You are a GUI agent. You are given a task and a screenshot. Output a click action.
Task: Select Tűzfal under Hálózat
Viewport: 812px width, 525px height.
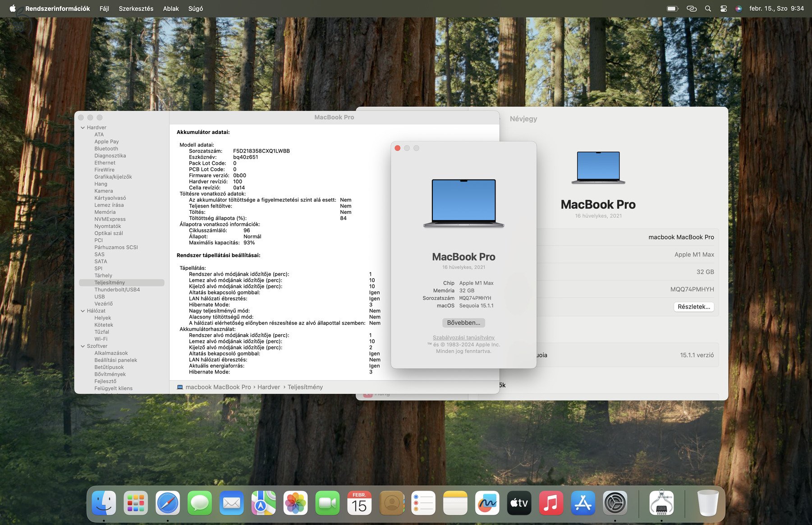(102, 332)
